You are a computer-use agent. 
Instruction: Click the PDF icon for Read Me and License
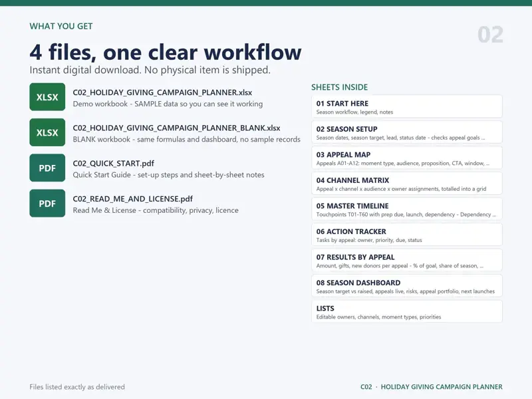click(x=47, y=203)
